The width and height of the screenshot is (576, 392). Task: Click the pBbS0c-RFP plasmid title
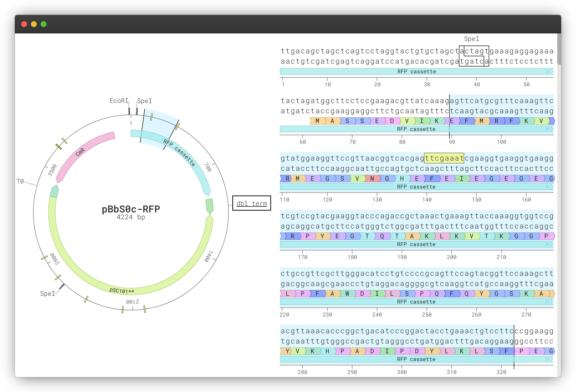point(131,209)
